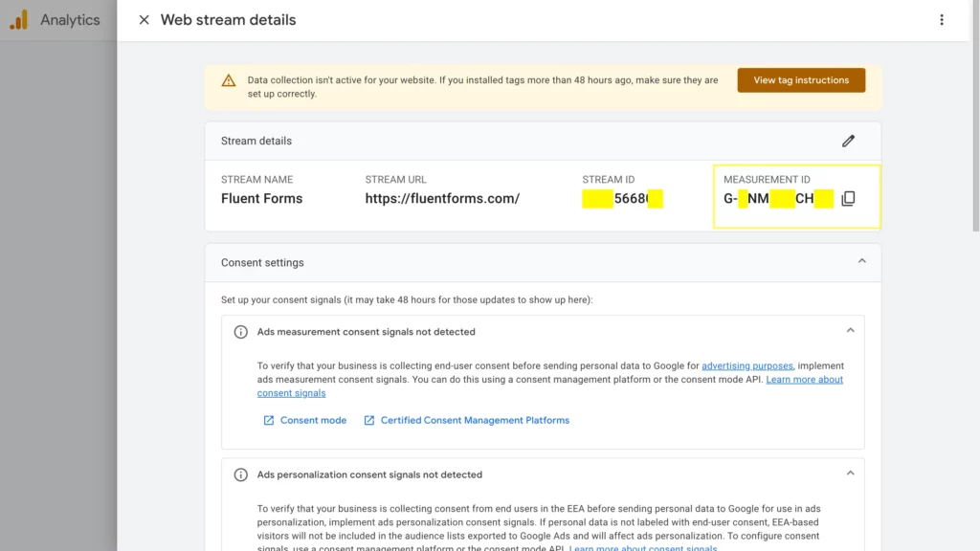Click the page vertical scrollbar
980x551 pixels.
coord(975,116)
